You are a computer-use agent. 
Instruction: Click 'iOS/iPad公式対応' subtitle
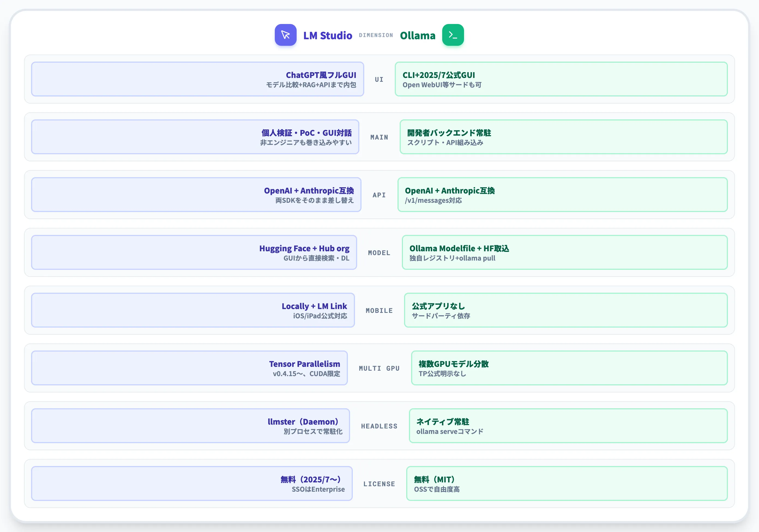(x=320, y=316)
